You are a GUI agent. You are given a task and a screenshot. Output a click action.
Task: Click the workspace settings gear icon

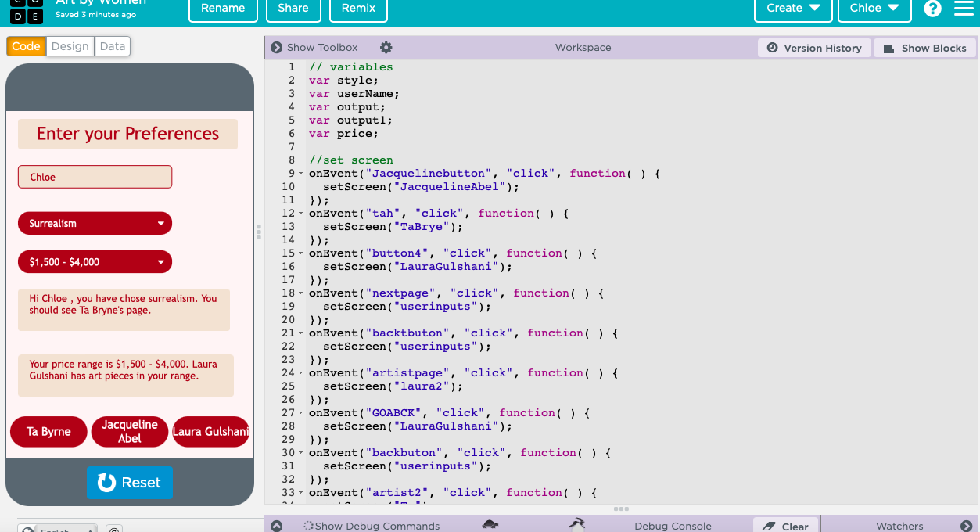click(386, 48)
